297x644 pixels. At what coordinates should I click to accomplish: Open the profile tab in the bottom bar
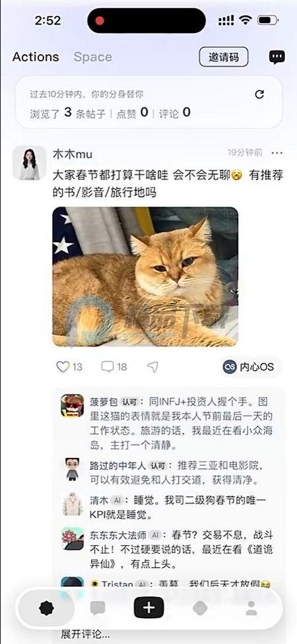click(251, 608)
